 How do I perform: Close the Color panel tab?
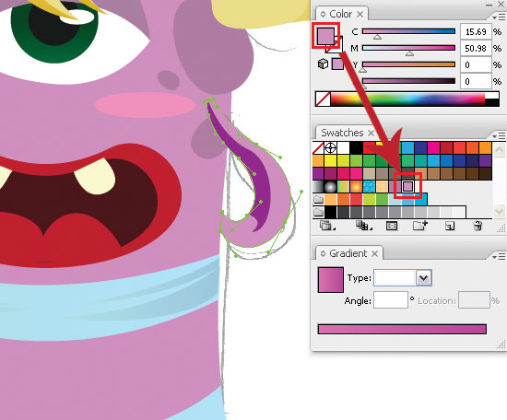(x=360, y=14)
